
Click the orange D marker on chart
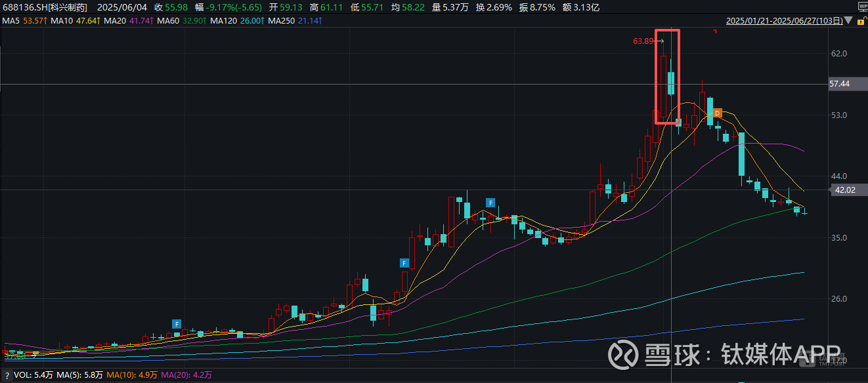(718, 113)
